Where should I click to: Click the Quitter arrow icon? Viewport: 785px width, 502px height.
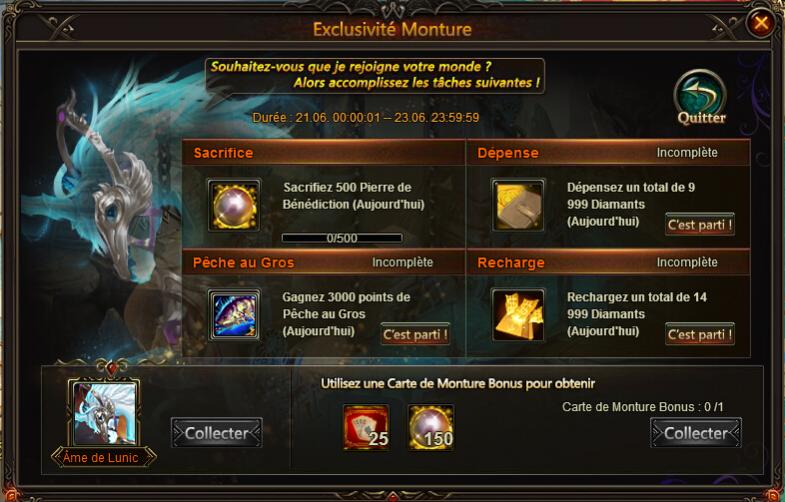point(700,97)
